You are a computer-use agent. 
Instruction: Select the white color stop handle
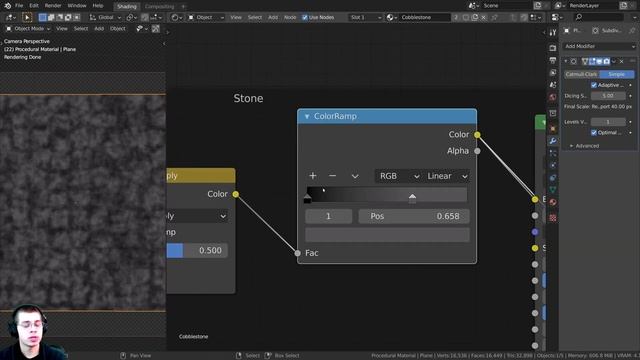pos(412,198)
